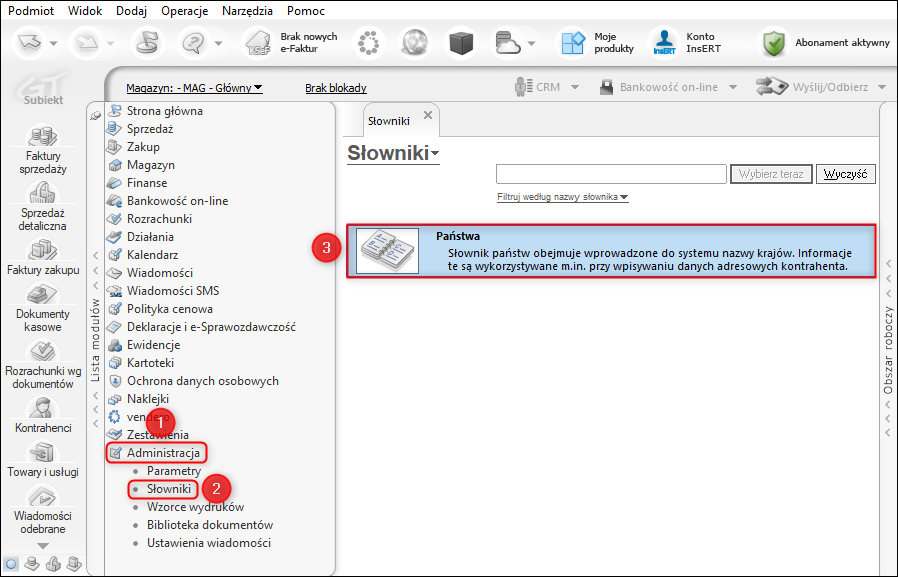898x577 pixels.
Task: Open the Operacje menu
Action: 184,11
